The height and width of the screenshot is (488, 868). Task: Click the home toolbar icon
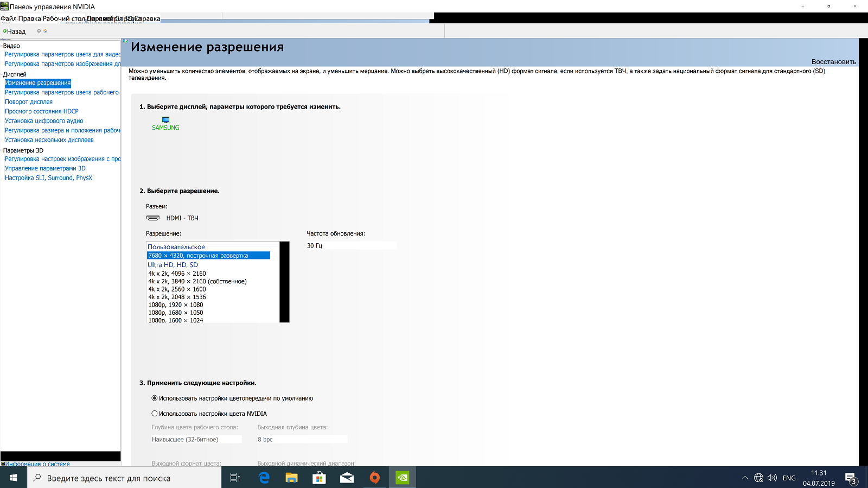pyautogui.click(x=45, y=31)
